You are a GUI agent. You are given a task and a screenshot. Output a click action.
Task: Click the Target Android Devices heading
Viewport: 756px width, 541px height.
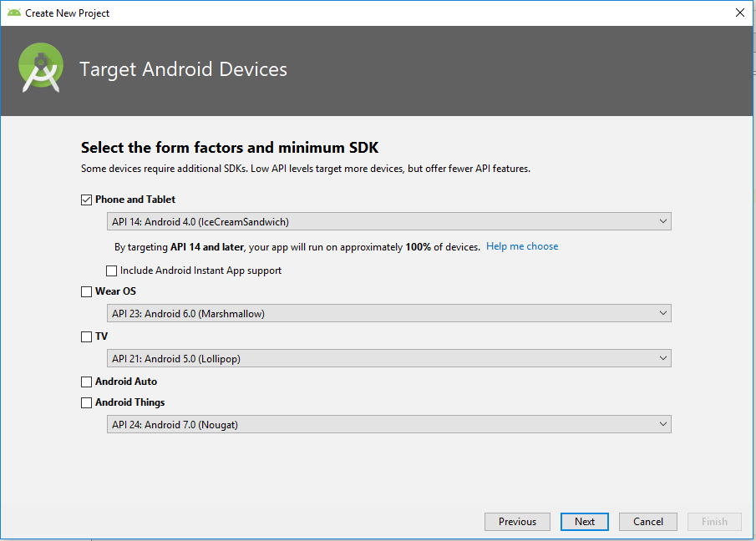(x=183, y=69)
